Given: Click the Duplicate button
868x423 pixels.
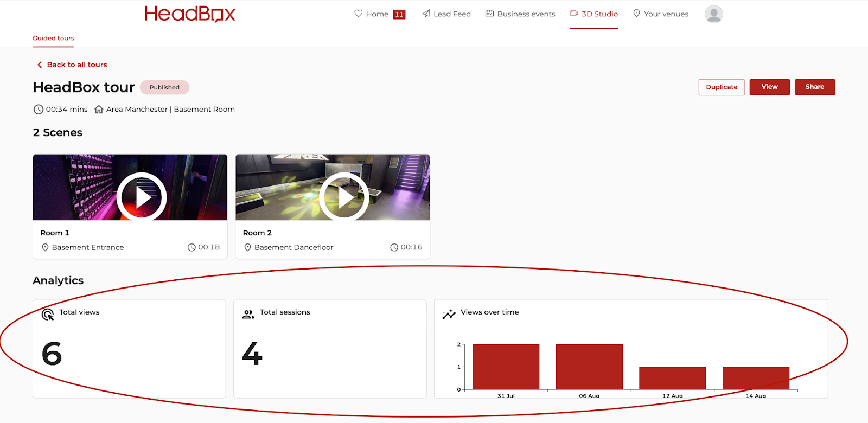Looking at the screenshot, I should 722,87.
